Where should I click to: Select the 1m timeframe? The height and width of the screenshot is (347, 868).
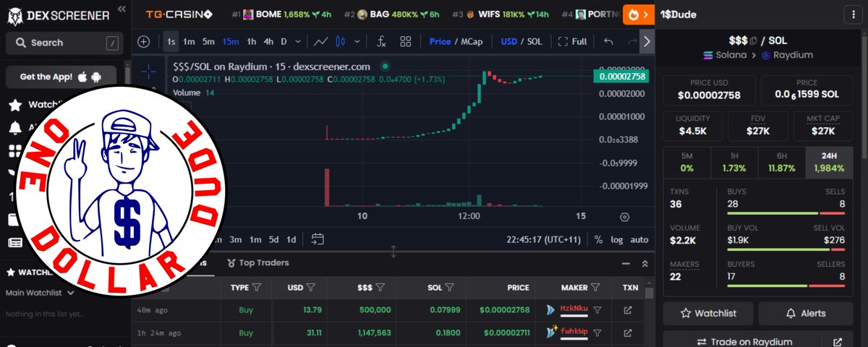pos(188,41)
